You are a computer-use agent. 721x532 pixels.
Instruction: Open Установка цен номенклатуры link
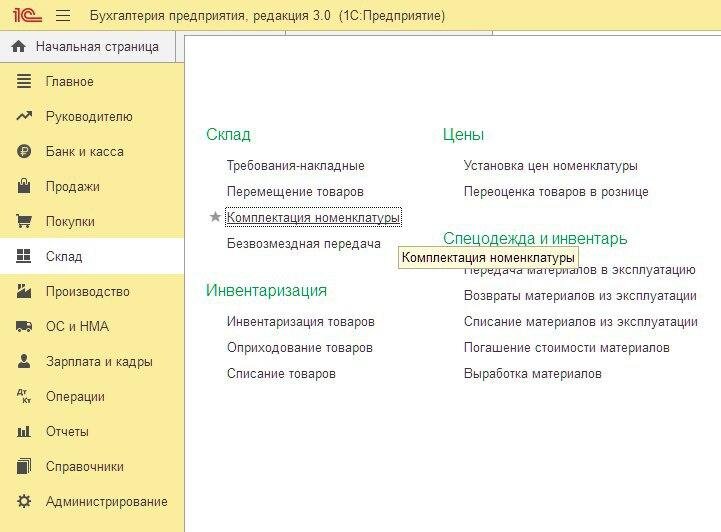pos(550,166)
